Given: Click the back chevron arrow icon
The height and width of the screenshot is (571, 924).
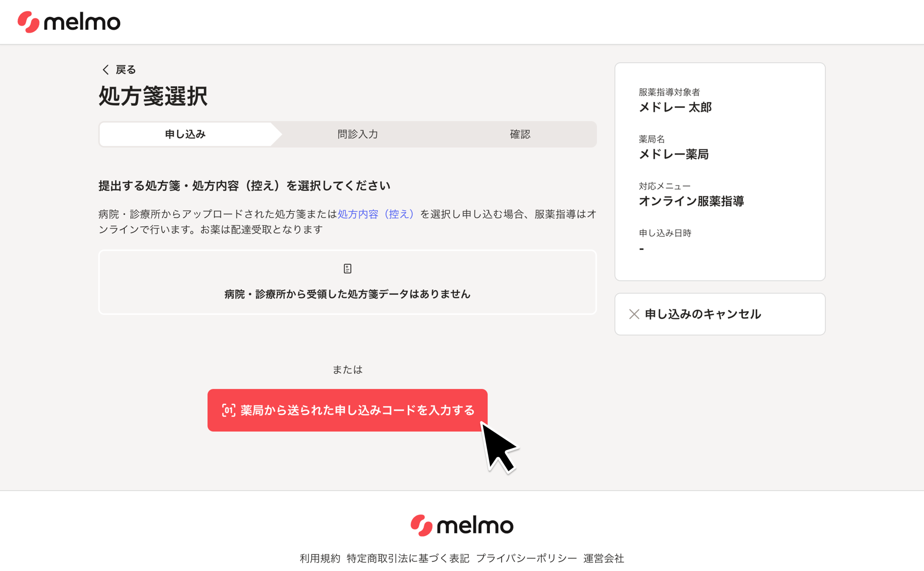Looking at the screenshot, I should click(105, 70).
